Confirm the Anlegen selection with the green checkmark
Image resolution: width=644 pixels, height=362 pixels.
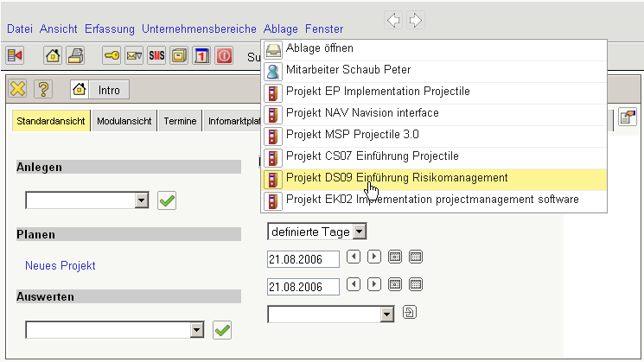[167, 200]
